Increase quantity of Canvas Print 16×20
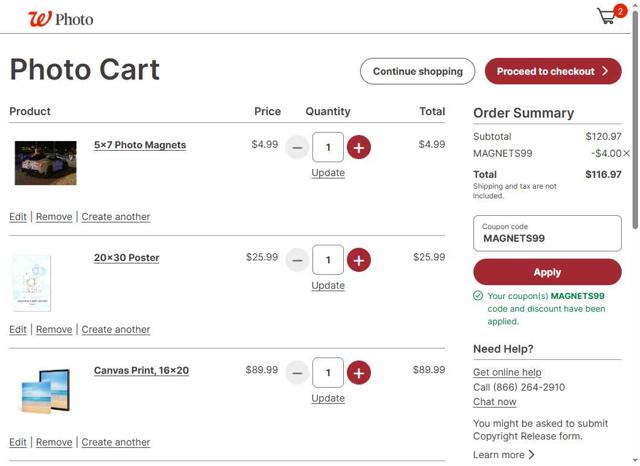The width and height of the screenshot is (640, 466). [x=358, y=373]
